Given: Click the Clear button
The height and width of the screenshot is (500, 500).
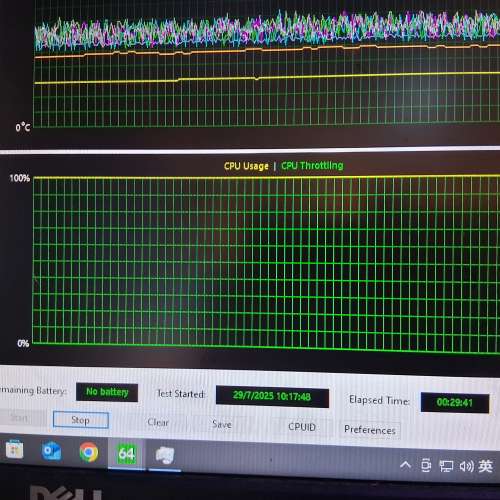Looking at the screenshot, I should [158, 422].
